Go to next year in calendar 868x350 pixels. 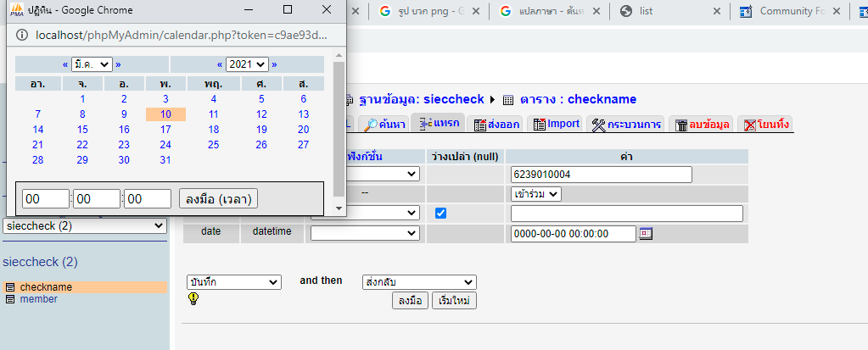click(274, 64)
